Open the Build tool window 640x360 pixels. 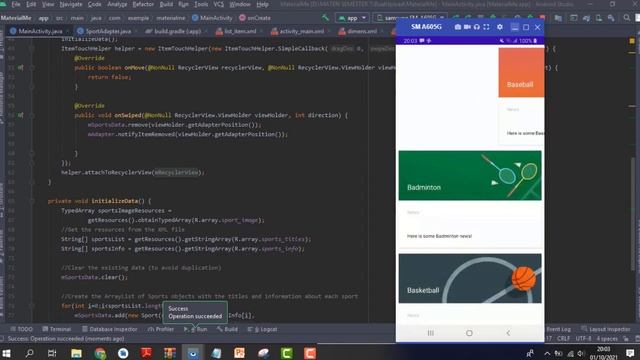pos(227,329)
